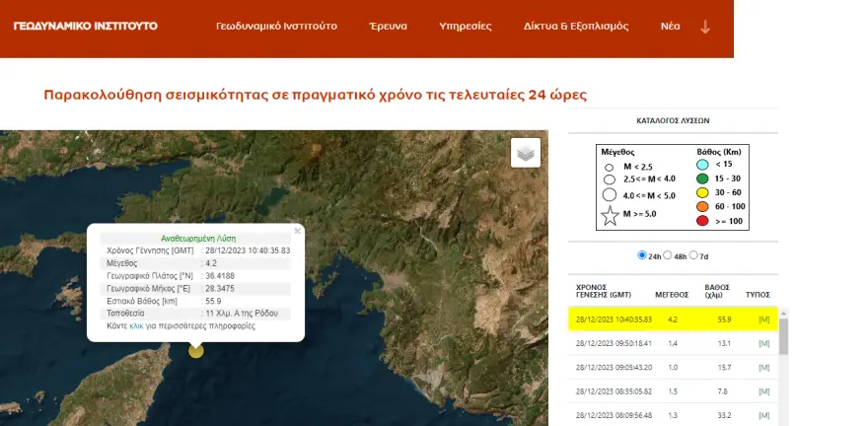Select the 48h time range

[x=669, y=255]
